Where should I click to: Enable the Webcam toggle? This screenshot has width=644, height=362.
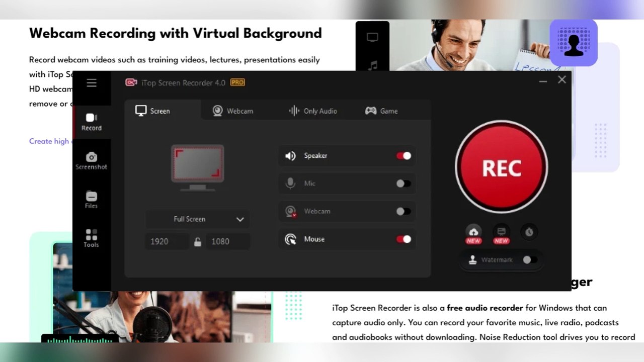404,211
